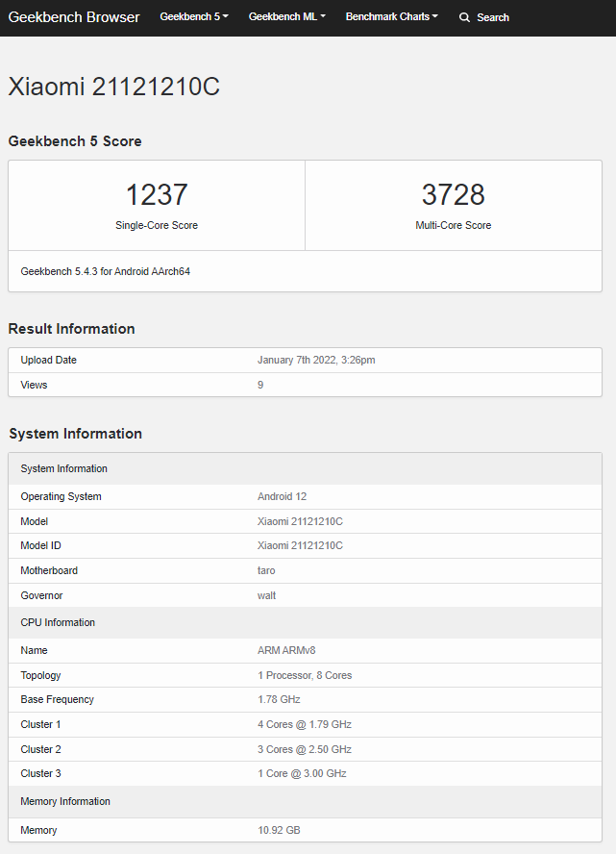
Task: Select the Model row value Xiaomi 21121210C
Action: pyautogui.click(x=301, y=522)
